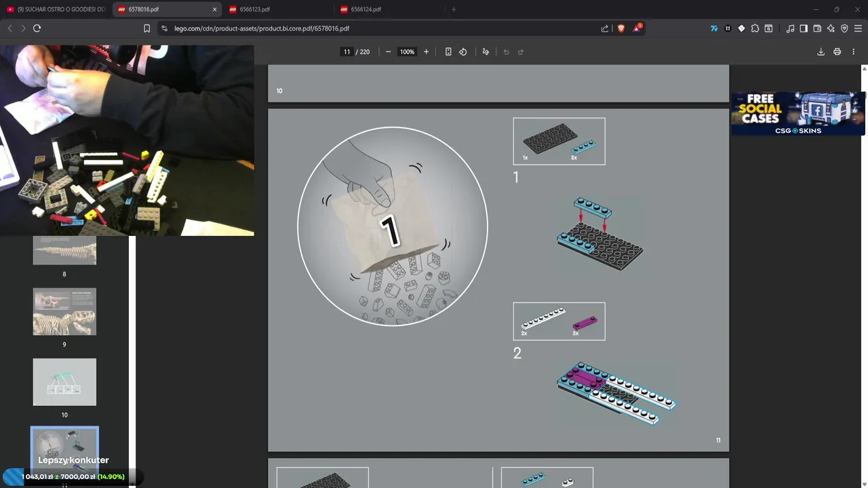Open the Brave Wallet icon
The image size is (868, 488).
coord(817,28)
